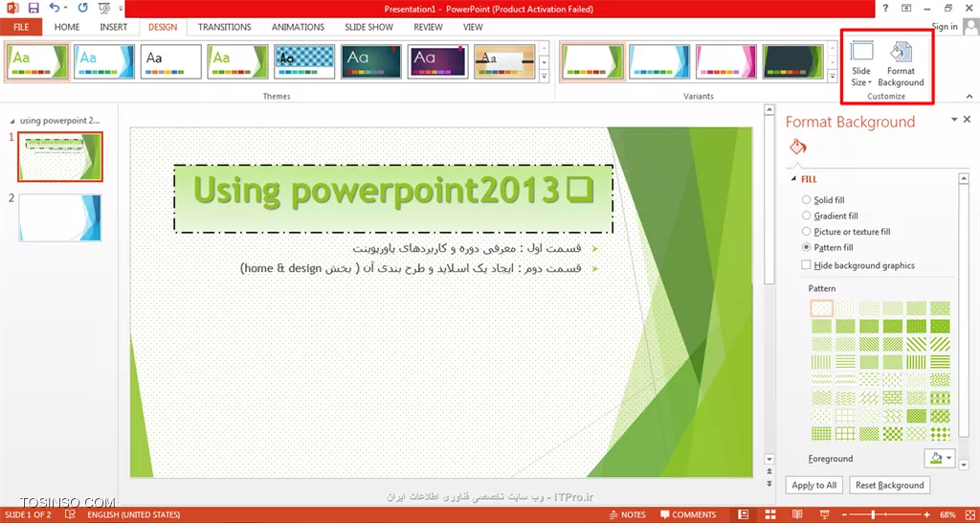Click the Undo arrow icon
This screenshot has width=980, height=523.
[55, 8]
